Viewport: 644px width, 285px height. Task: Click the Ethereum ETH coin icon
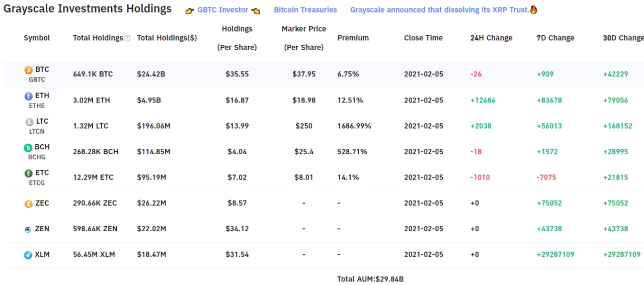pyautogui.click(x=29, y=97)
